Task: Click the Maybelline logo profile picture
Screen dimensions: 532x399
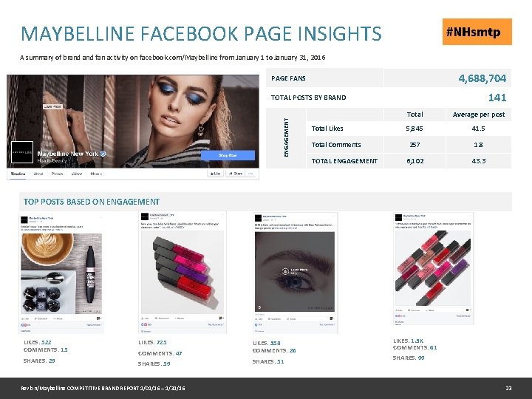Action: click(x=22, y=152)
